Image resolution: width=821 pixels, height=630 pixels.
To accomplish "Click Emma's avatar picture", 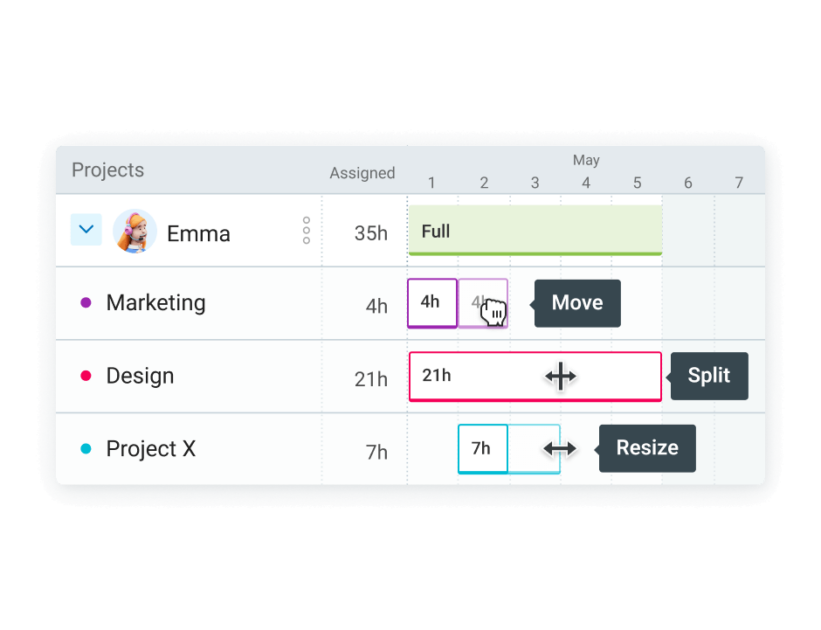I will pos(133,229).
